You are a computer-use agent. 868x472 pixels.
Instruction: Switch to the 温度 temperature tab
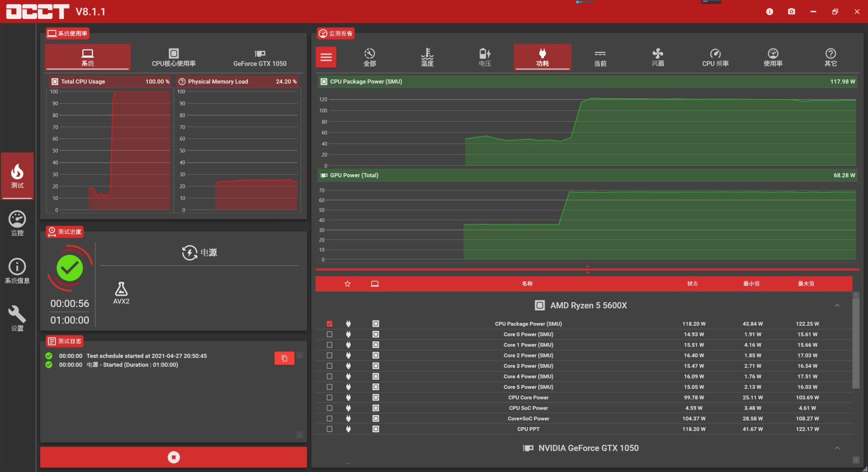tap(427, 57)
